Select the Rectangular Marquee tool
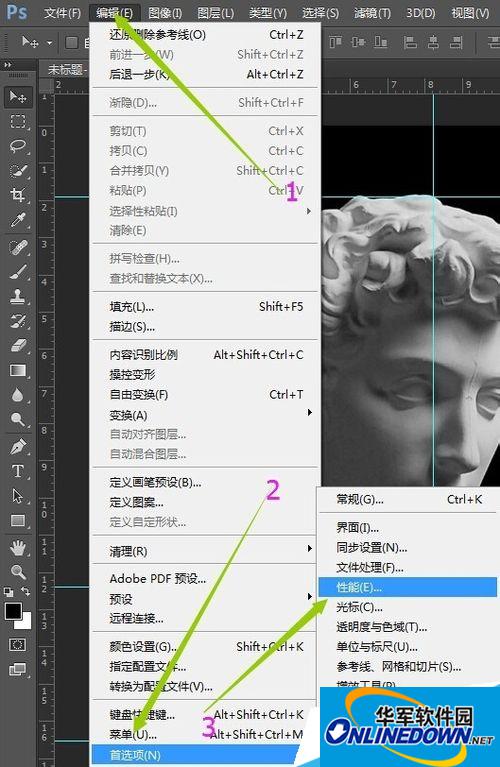Image resolution: width=500 pixels, height=767 pixels. (x=18, y=121)
